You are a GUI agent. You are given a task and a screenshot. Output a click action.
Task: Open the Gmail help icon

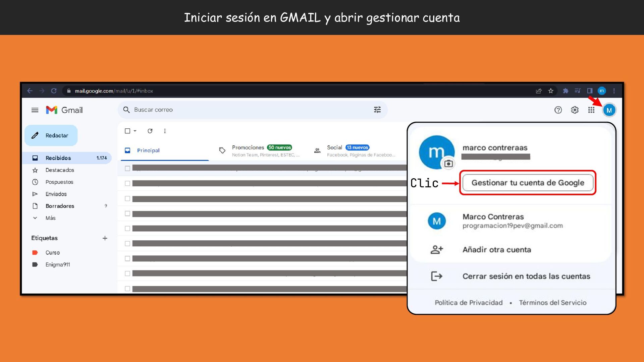(x=558, y=110)
